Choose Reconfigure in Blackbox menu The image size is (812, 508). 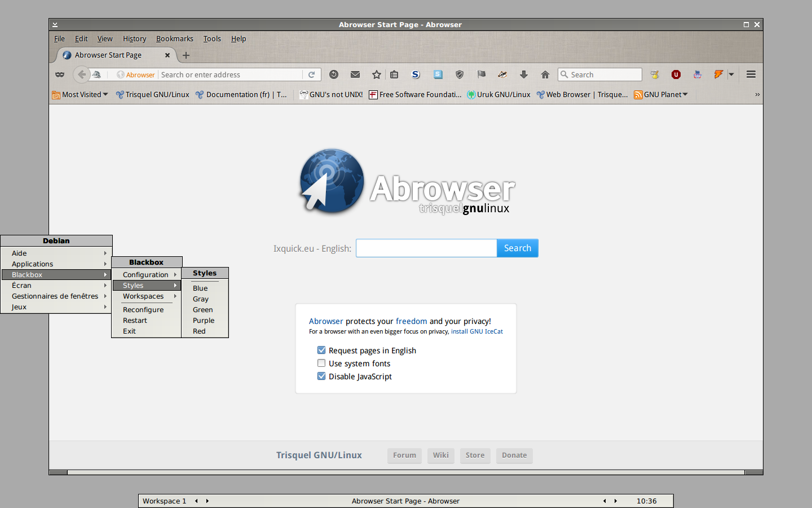(147, 309)
